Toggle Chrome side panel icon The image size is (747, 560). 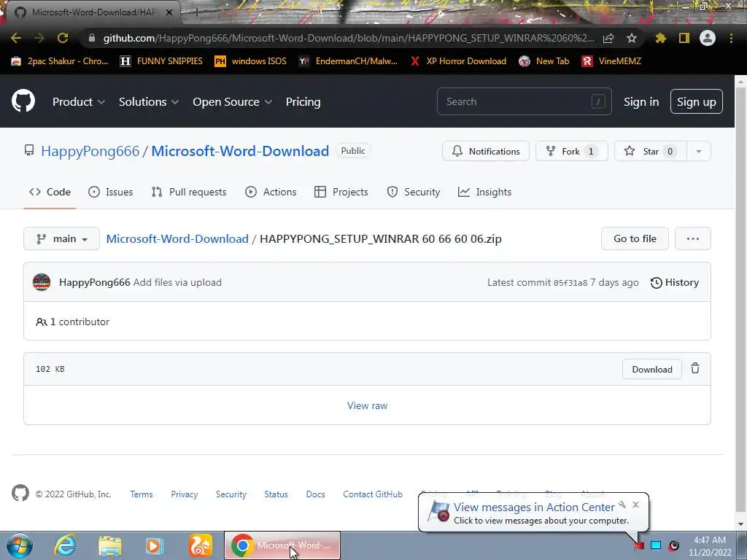[x=684, y=38]
